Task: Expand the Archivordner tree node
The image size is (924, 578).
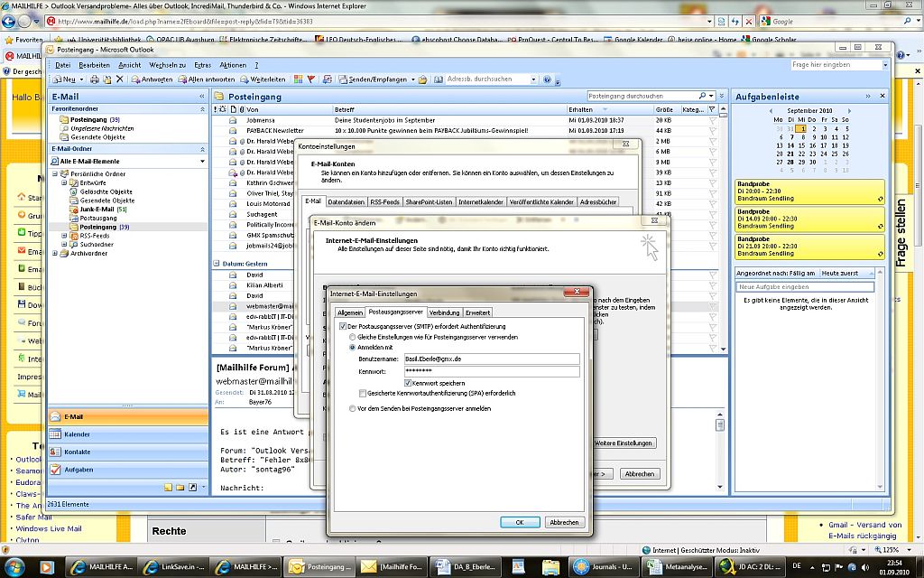Action: click(x=55, y=253)
